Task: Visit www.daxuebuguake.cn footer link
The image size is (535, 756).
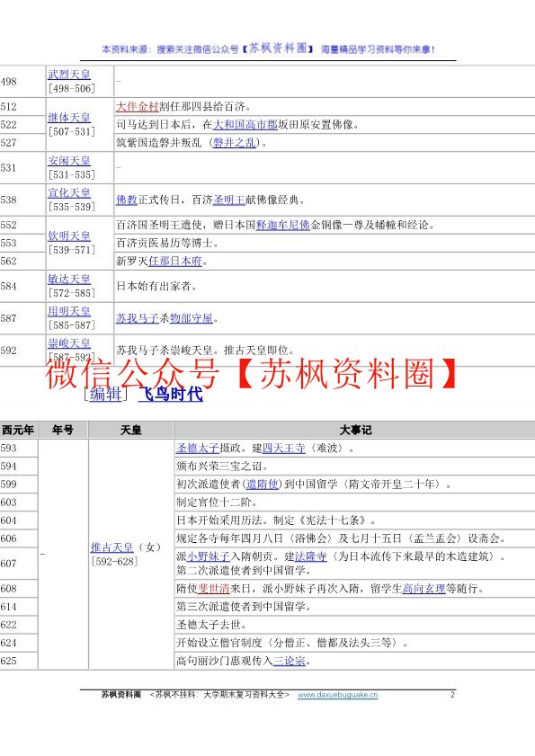Action: 338,695
